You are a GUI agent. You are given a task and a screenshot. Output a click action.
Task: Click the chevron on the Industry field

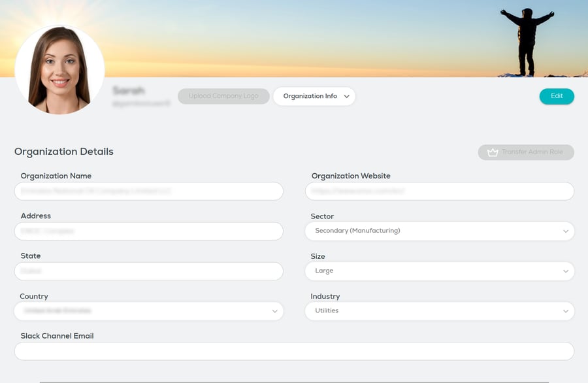click(567, 311)
